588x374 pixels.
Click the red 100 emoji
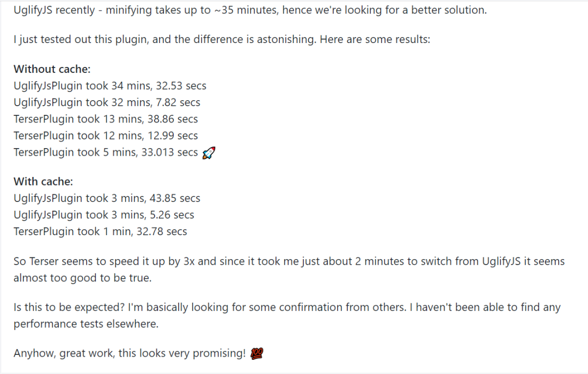coord(257,354)
